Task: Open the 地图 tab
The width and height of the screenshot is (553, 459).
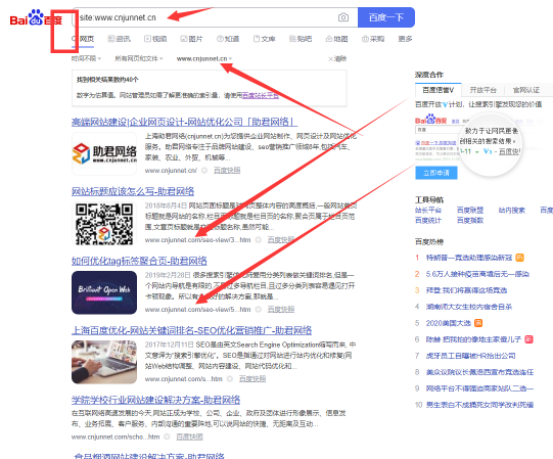Action: (x=337, y=39)
